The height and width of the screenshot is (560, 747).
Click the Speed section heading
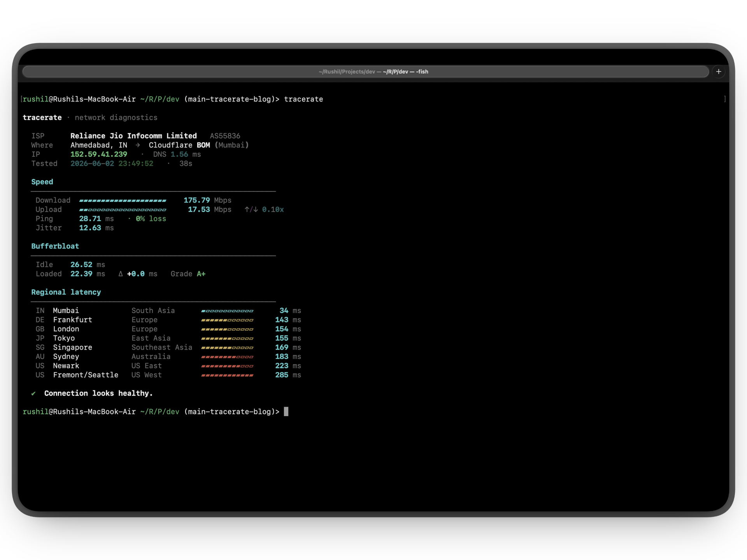[x=42, y=182]
